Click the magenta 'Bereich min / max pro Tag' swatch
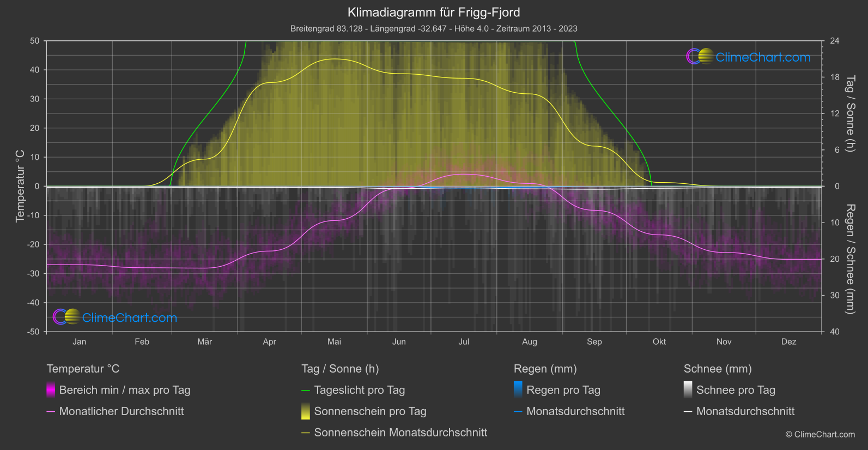Screen dimensions: 868x450 (51, 390)
